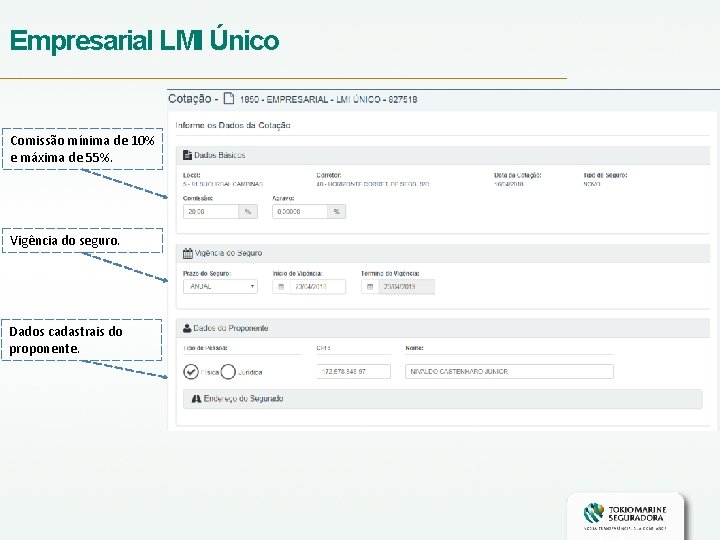Select the Jurídica person type radio
Screen dimensions: 720x540
point(228,371)
